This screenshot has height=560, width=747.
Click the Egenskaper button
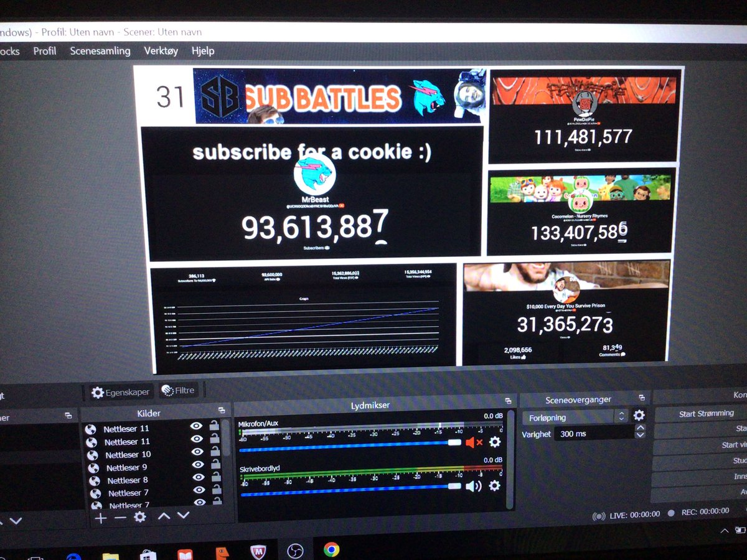click(120, 392)
